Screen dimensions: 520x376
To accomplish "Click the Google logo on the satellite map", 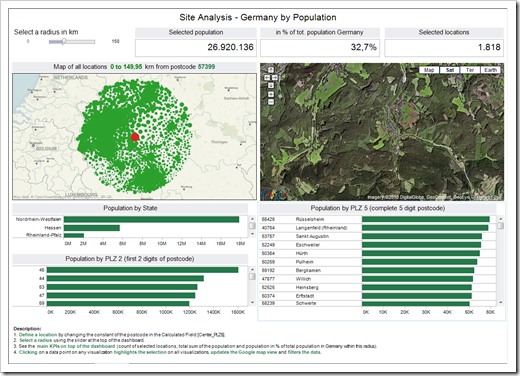I will (x=274, y=194).
